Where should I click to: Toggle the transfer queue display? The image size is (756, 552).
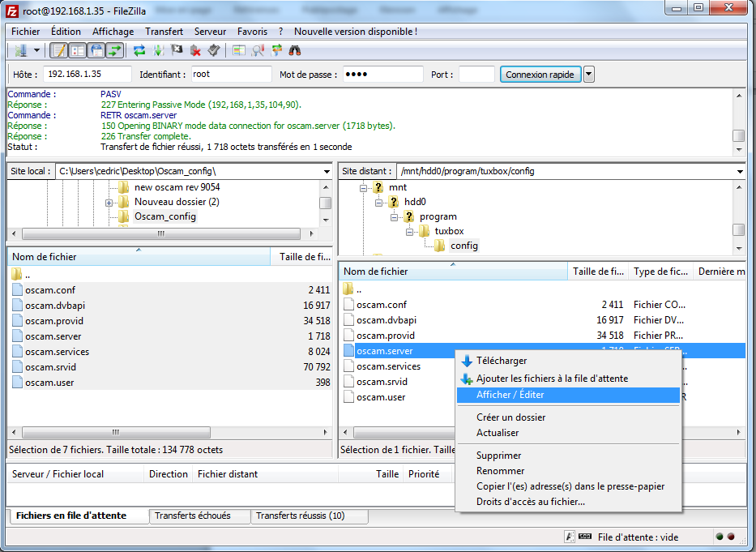(115, 50)
